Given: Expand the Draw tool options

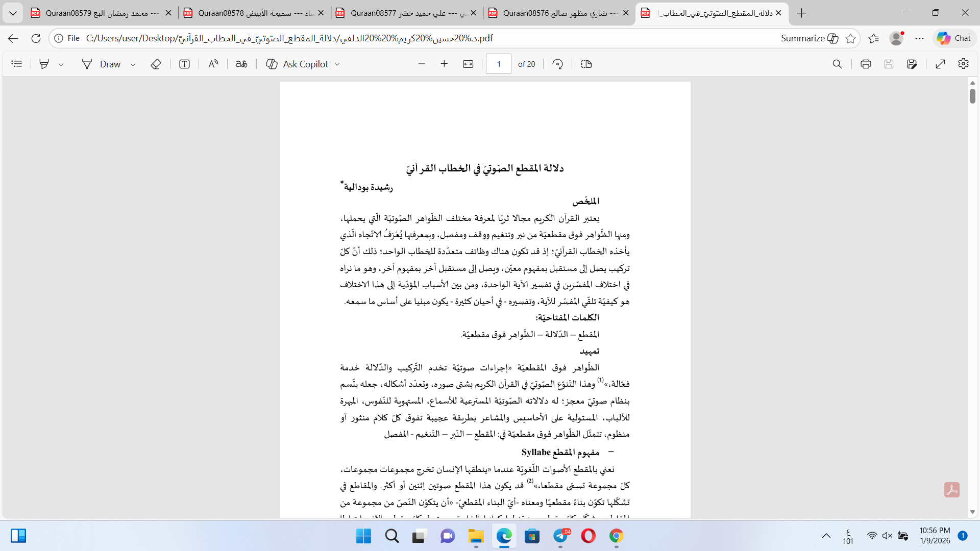Looking at the screenshot, I should tap(133, 64).
